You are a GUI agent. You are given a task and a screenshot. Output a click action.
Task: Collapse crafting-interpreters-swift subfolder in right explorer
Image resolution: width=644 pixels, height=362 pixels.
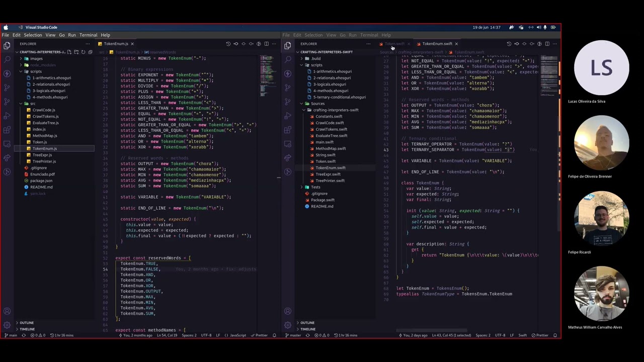[336, 110]
